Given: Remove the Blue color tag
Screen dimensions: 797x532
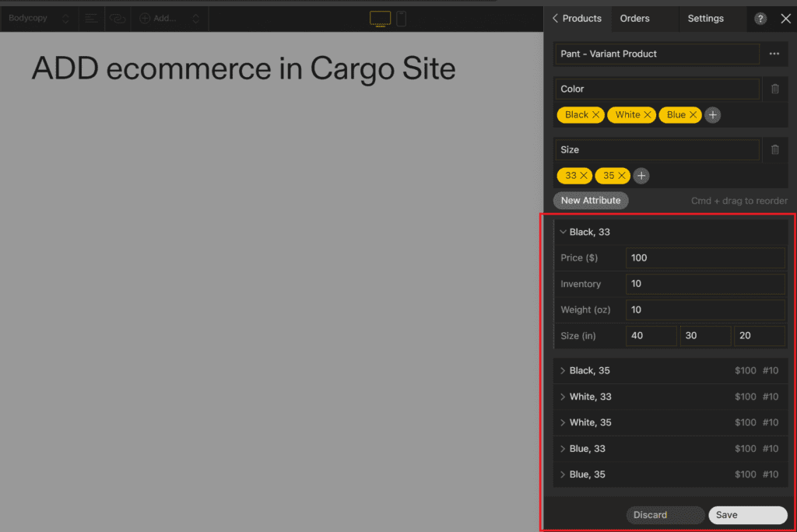Looking at the screenshot, I should [x=693, y=115].
